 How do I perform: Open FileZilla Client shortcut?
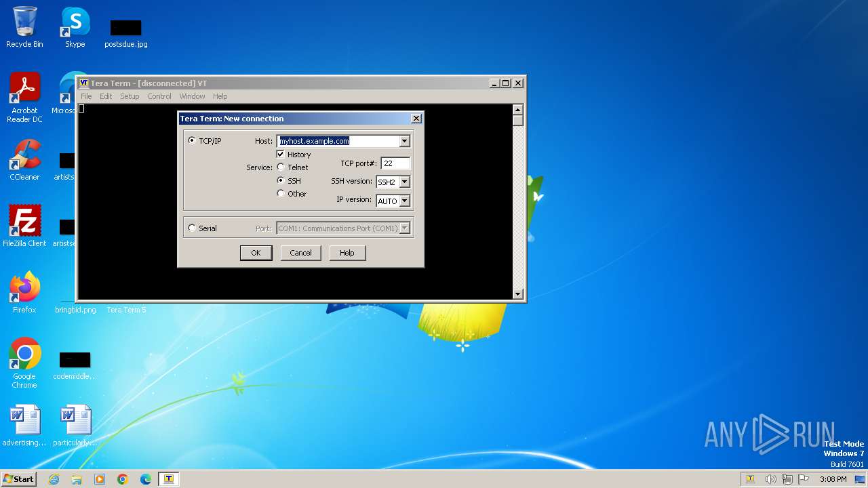pos(24,226)
